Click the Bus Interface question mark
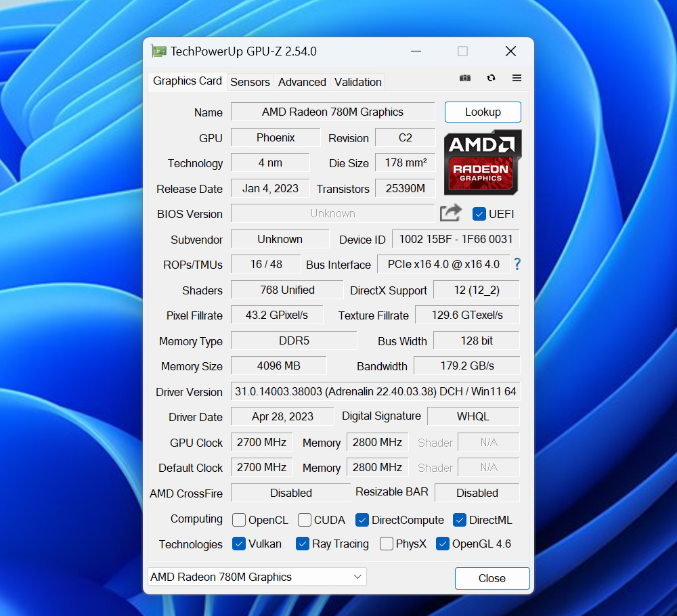 coord(517,264)
